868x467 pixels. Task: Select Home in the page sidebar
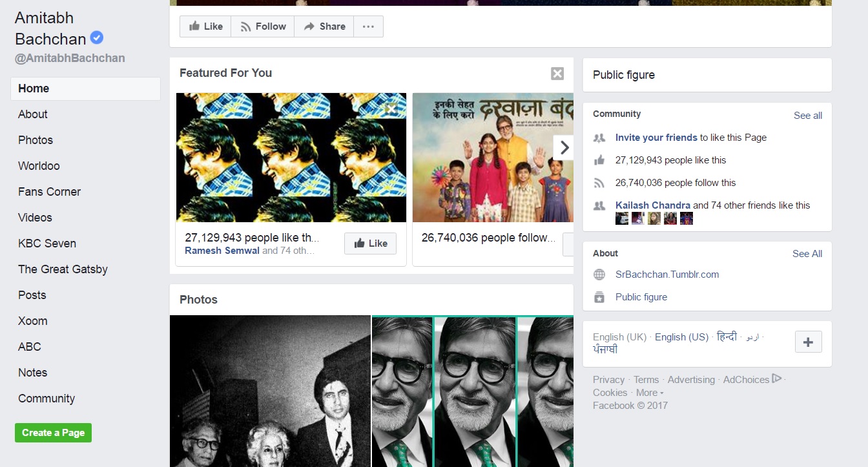point(85,88)
